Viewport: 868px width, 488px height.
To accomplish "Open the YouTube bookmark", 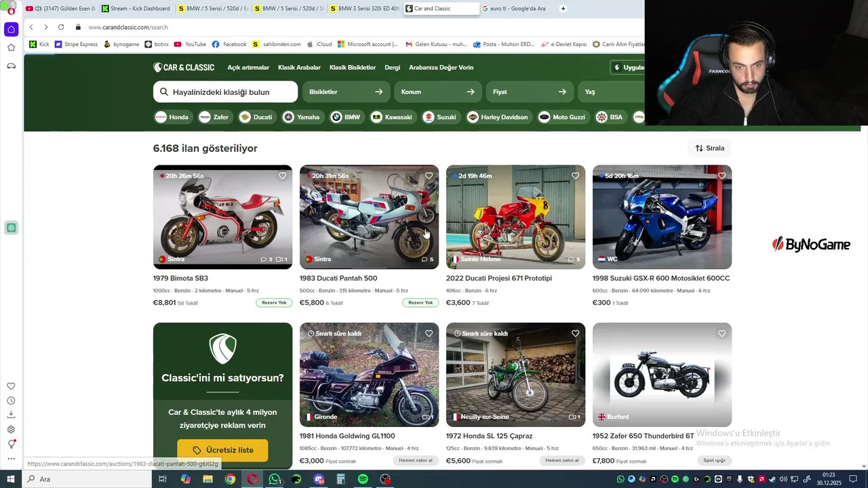I will coord(190,44).
